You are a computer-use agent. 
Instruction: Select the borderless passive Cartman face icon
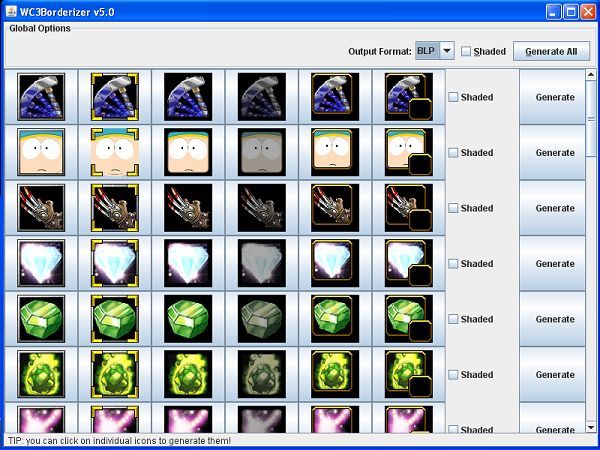tap(188, 152)
